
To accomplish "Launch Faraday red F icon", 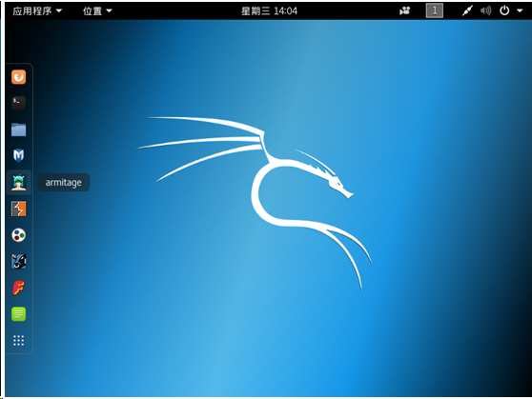I will click(19, 288).
